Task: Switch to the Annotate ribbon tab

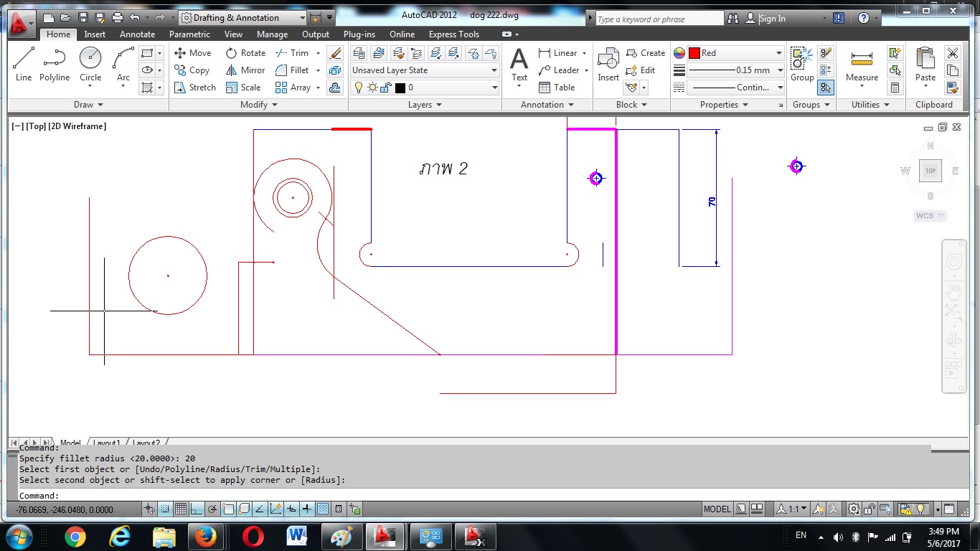Action: [137, 34]
